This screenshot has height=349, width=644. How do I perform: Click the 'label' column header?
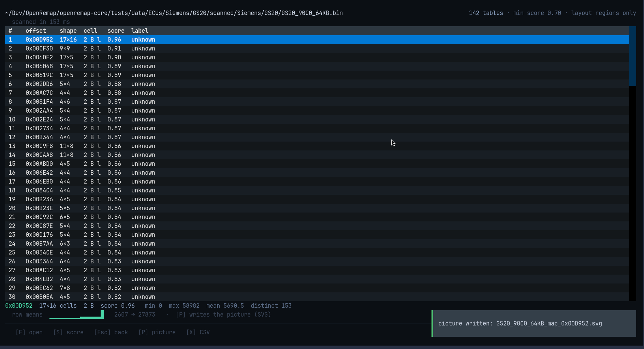tap(140, 31)
